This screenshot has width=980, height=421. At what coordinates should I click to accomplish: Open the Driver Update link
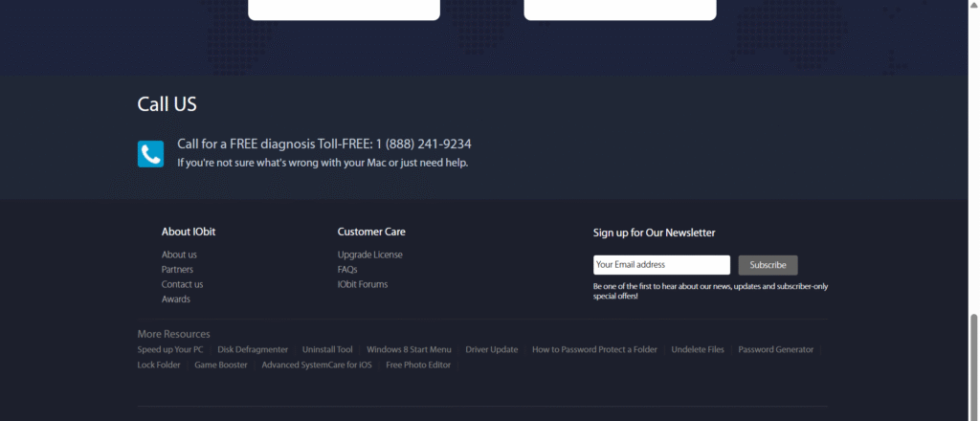[x=492, y=350]
